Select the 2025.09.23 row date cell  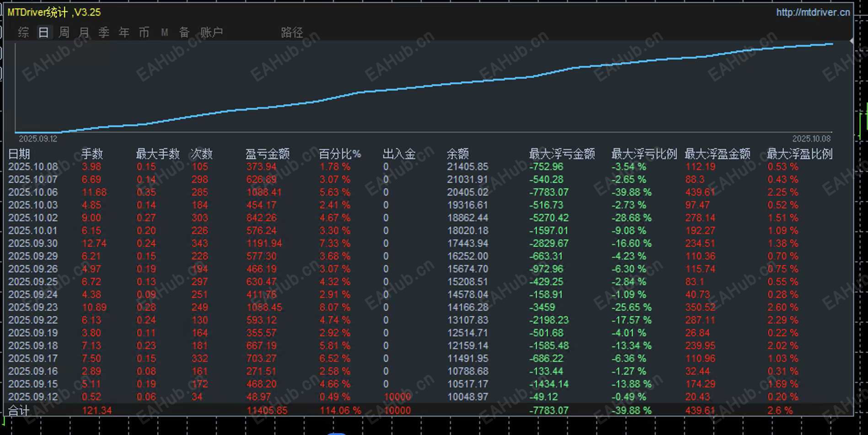pyautogui.click(x=33, y=308)
